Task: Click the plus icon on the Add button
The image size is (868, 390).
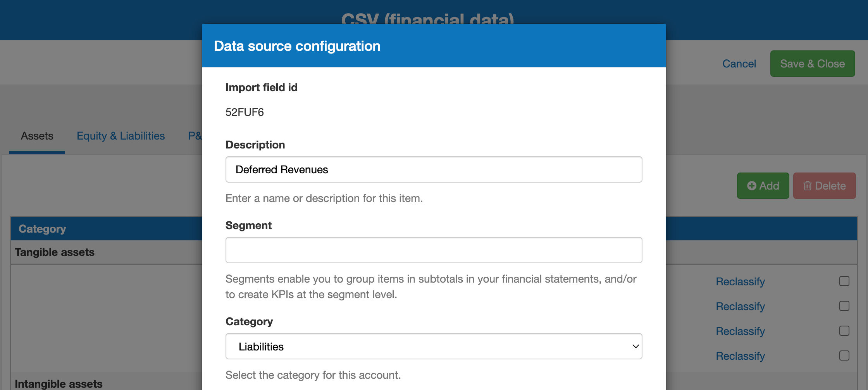Action: (x=752, y=186)
